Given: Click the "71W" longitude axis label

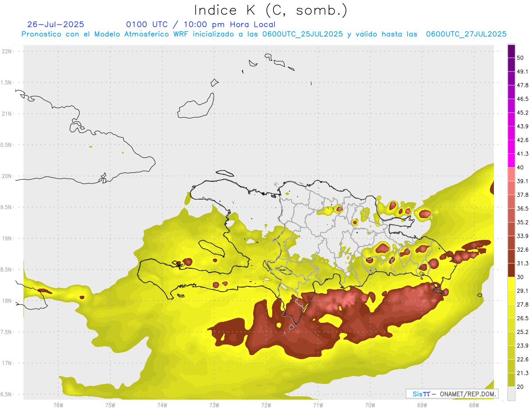Looking at the screenshot, I should pyautogui.click(x=318, y=405).
